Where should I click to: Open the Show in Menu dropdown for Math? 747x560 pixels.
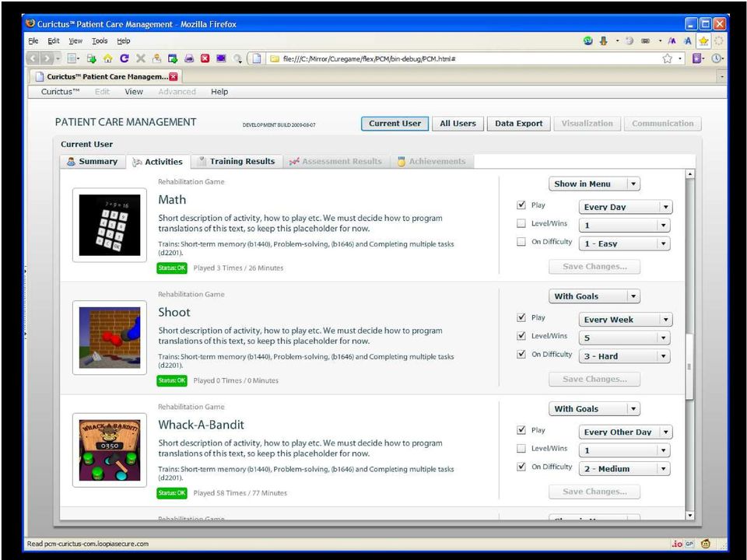594,184
